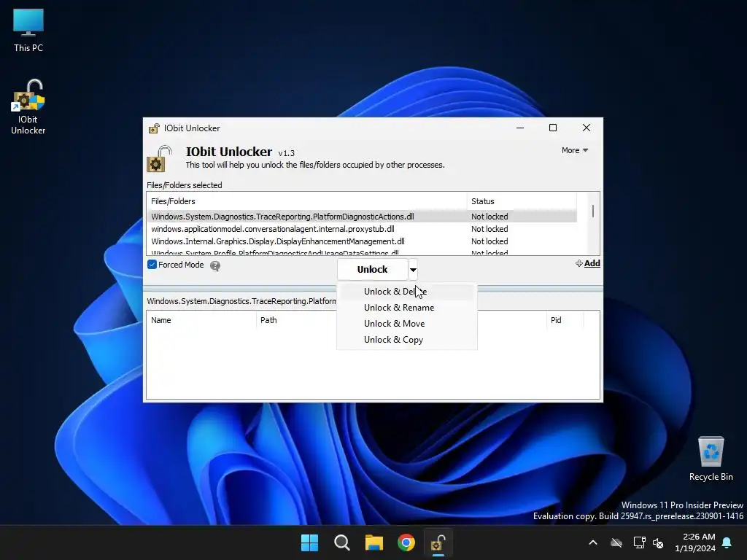Click the Unlock button
747x560 pixels.
(373, 270)
